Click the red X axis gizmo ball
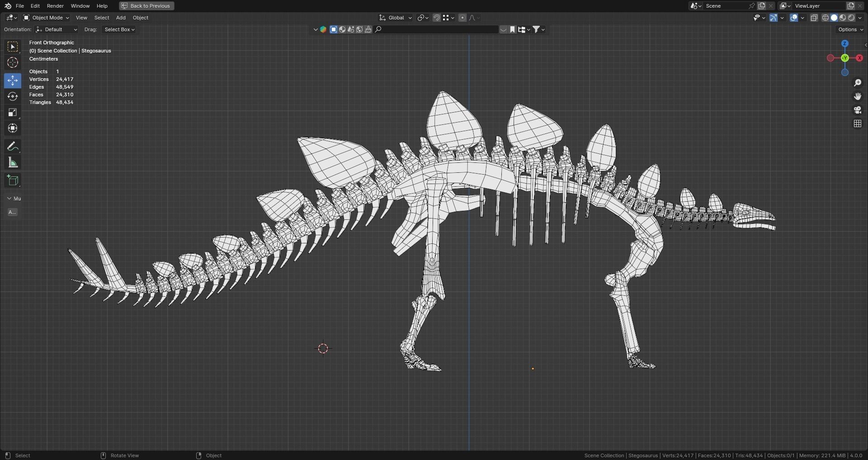Viewport: 868px width, 460px height. (859, 58)
